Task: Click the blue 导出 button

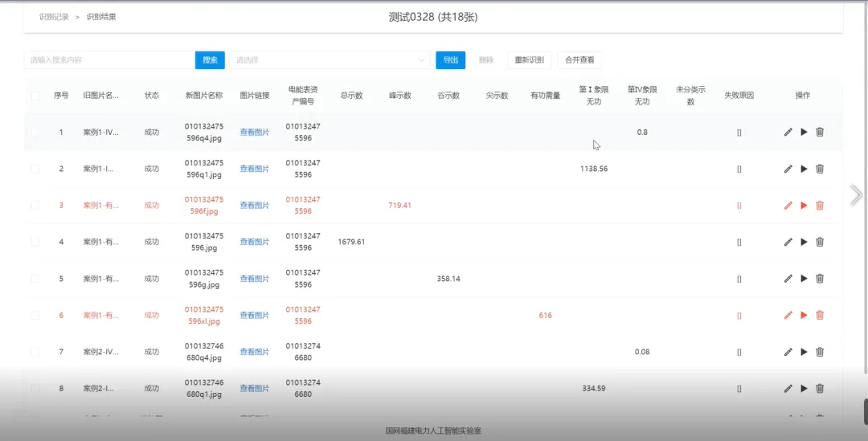Action: [450, 60]
